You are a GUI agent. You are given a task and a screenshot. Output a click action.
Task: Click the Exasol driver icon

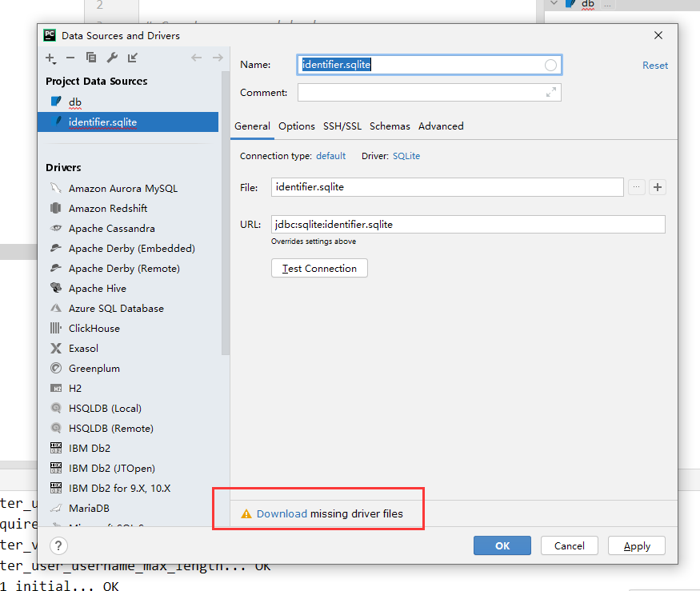56,348
